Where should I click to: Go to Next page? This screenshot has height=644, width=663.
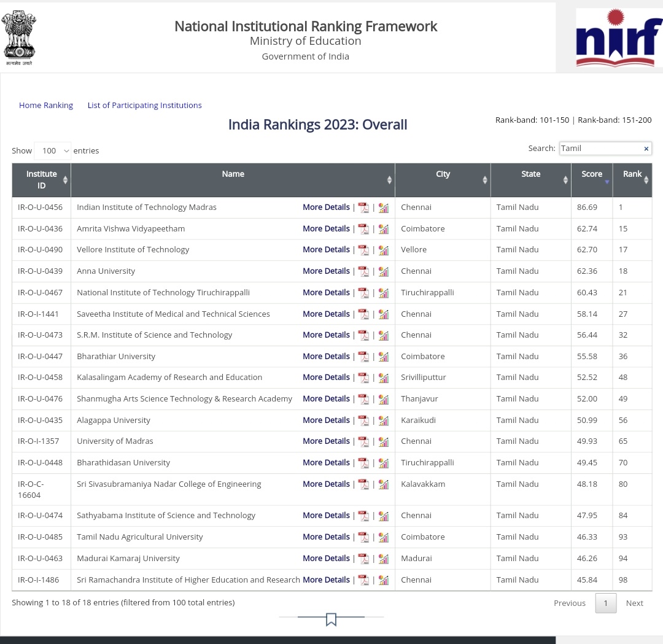[634, 603]
